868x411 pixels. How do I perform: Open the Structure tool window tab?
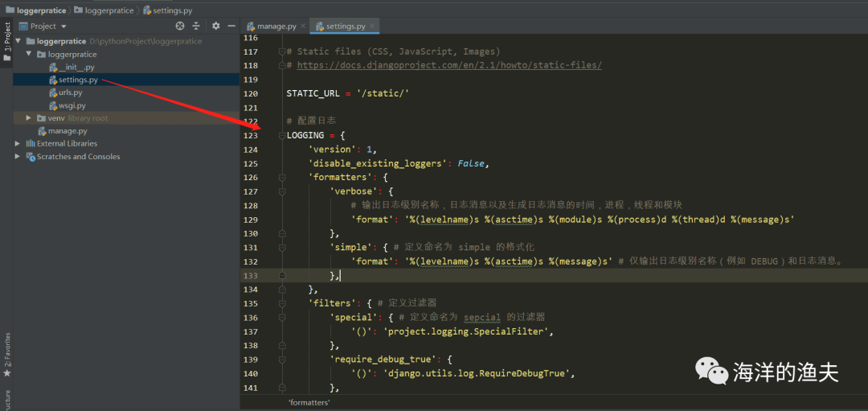point(6,400)
